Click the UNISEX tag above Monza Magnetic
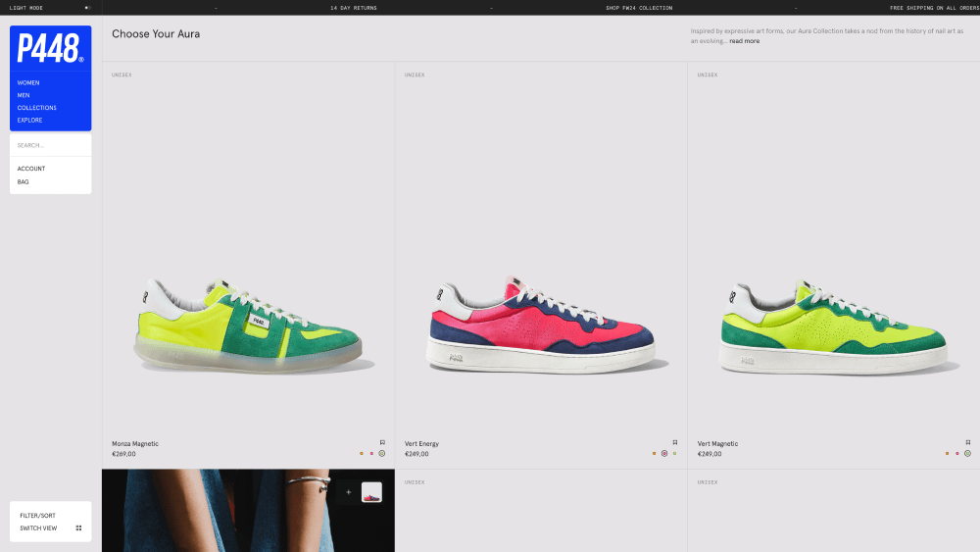 122,75
